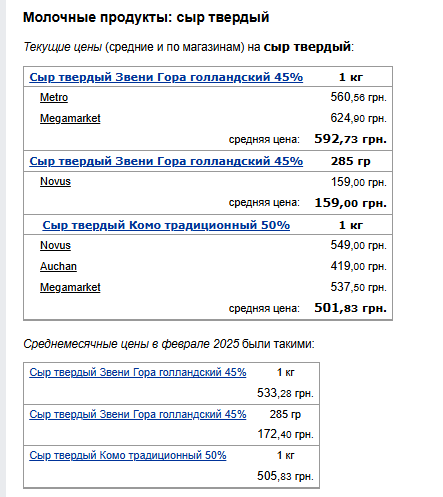Open Megamarket link priced 624,90 грн.
The width and height of the screenshot is (443, 497).
70,118
